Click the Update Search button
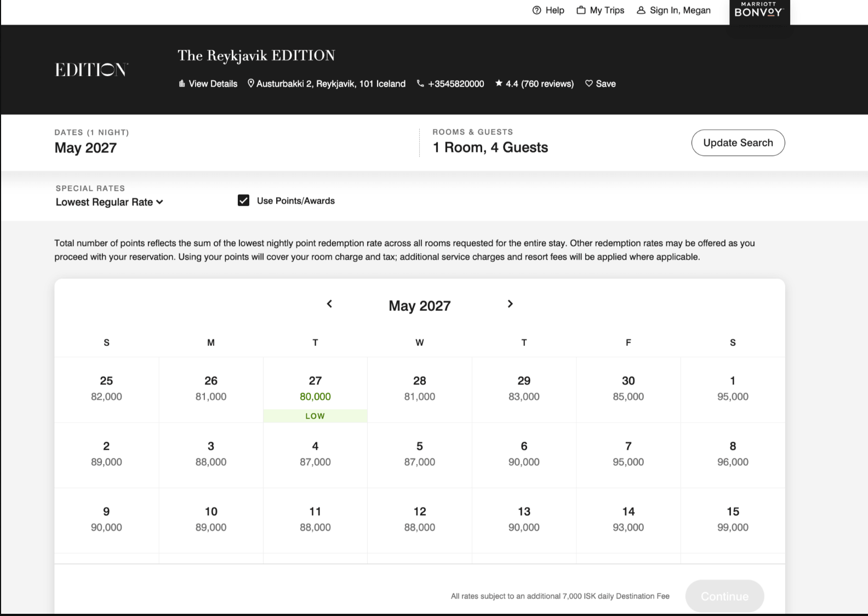Viewport: 868px width, 616px height. click(x=738, y=142)
